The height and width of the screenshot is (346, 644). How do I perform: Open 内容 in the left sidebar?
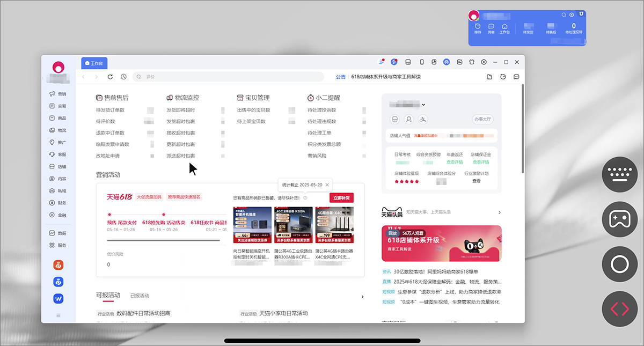pyautogui.click(x=58, y=179)
